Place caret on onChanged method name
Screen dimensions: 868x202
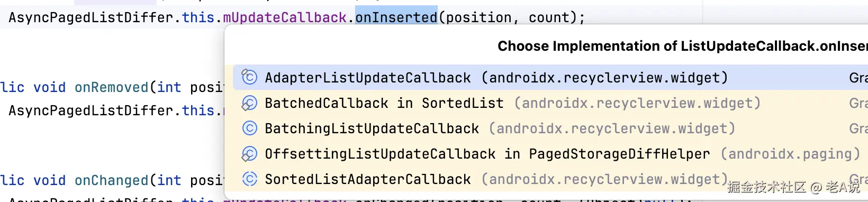click(112, 180)
